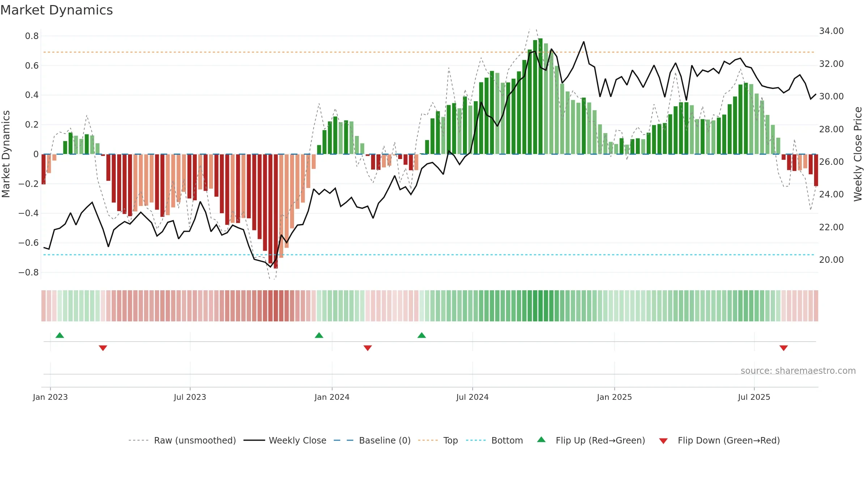Select flip-down marker after Jul 2025
This screenshot has width=868, height=488.
[x=784, y=348]
